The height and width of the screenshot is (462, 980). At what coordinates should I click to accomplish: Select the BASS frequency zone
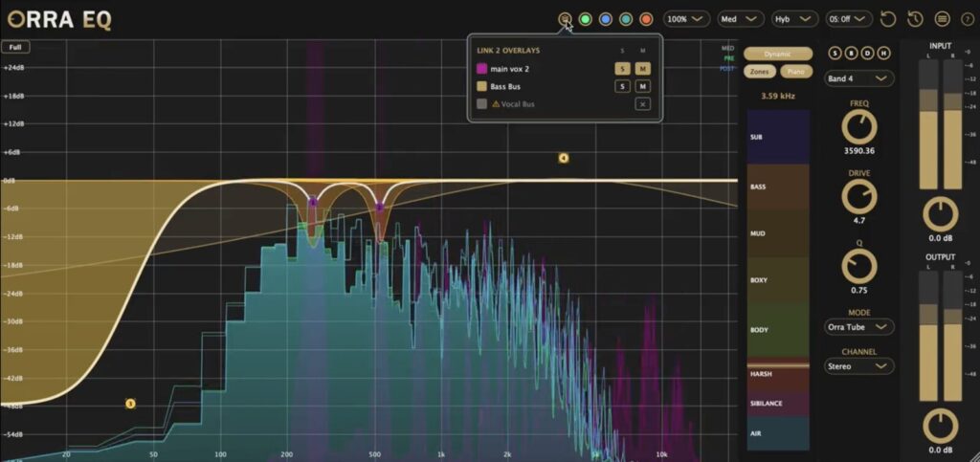[x=778, y=187]
